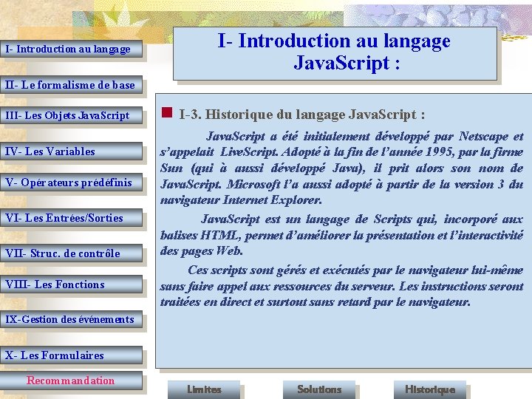Screen dimensions: 532x399
Task: Open 'VII- Struc. de contrôle' section
Action: (x=71, y=253)
